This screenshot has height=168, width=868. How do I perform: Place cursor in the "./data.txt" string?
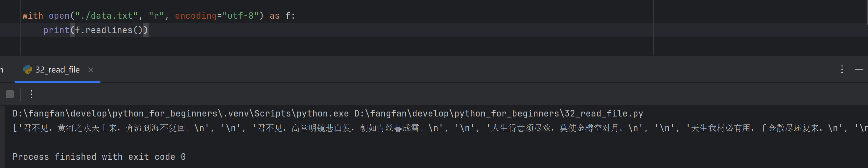106,16
